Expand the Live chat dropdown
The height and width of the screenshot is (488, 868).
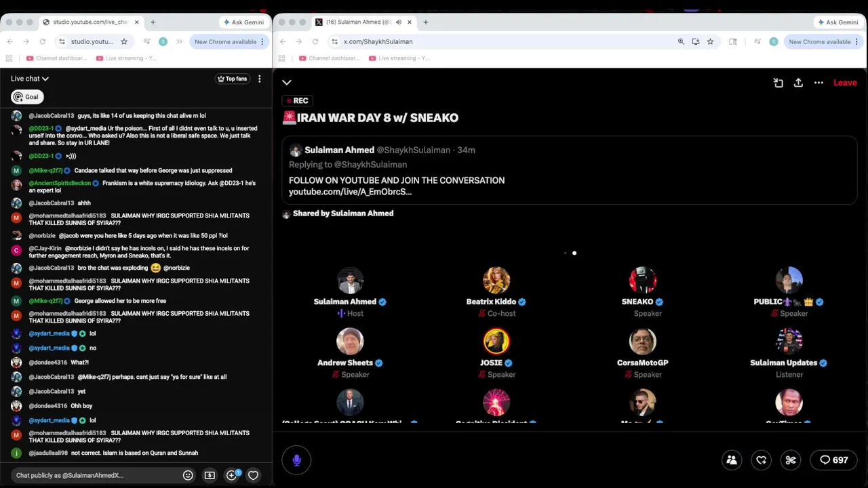point(30,79)
